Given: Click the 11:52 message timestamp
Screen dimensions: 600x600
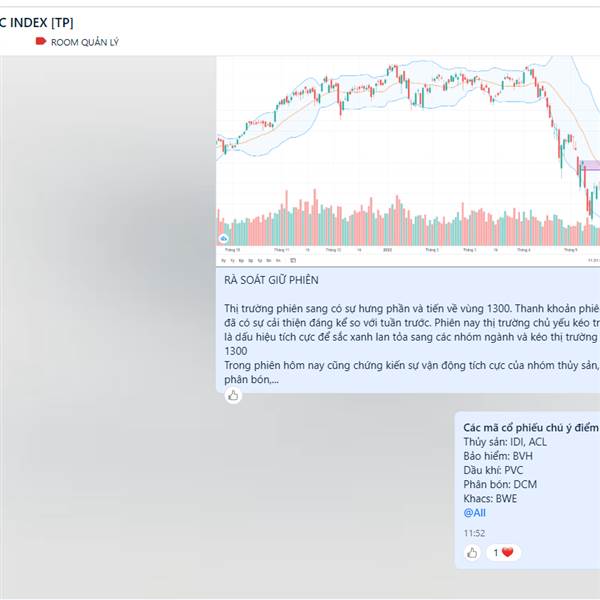Looking at the screenshot, I should (x=474, y=533).
